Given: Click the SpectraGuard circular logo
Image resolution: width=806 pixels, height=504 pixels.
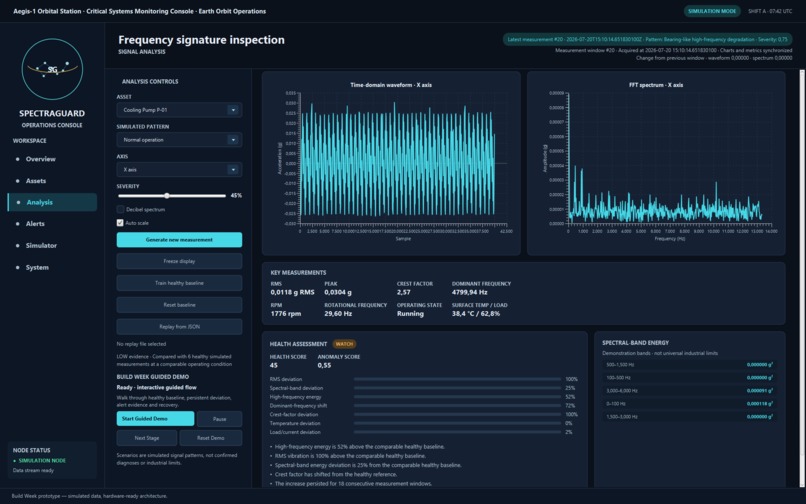Looking at the screenshot, I should (x=52, y=69).
